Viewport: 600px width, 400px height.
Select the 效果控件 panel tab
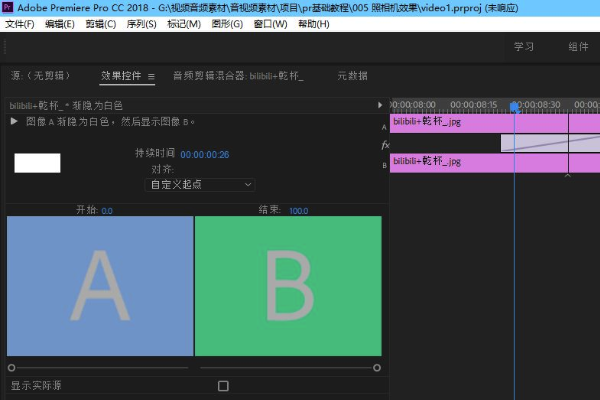pos(121,75)
